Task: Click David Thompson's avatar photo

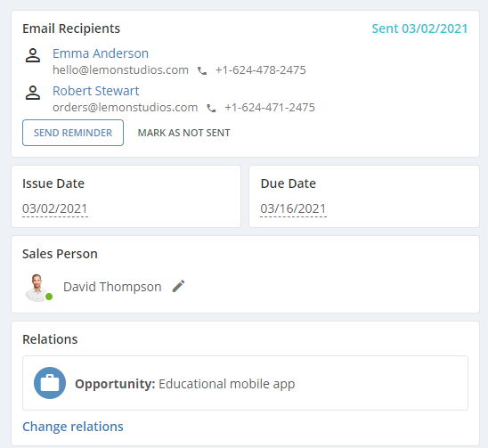Action: pos(37,288)
